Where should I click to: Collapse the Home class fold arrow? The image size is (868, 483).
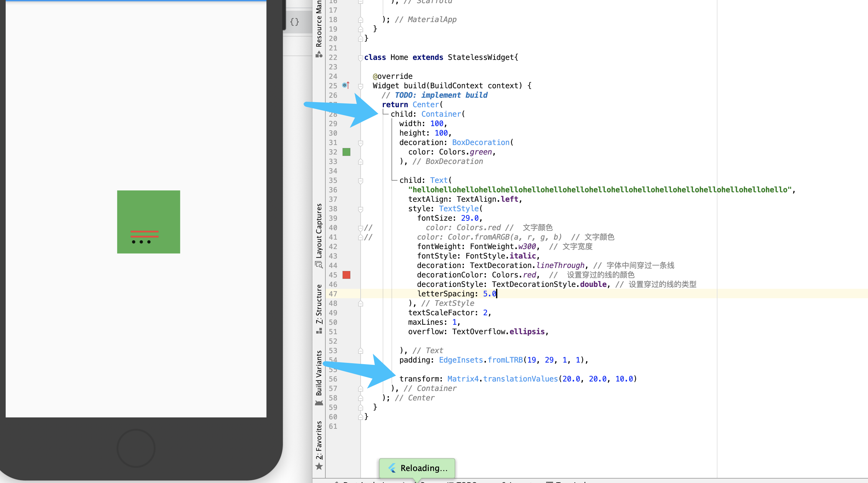pos(360,58)
